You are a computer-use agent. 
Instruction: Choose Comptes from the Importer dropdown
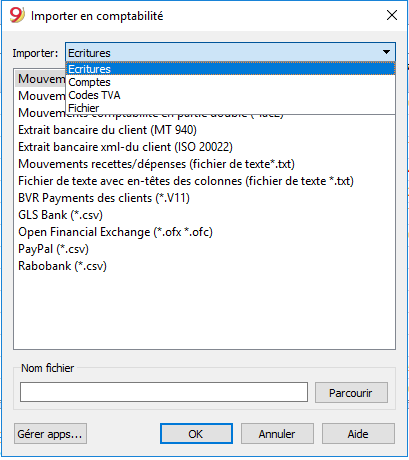[230, 82]
